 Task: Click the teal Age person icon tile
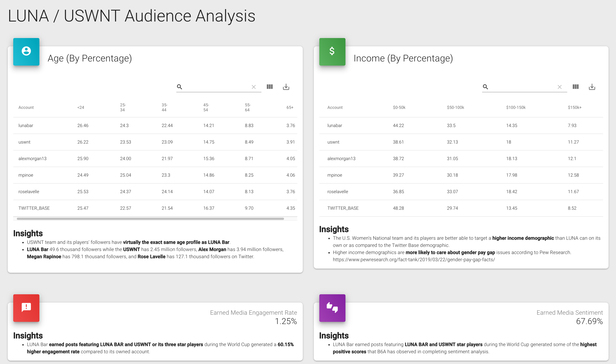coord(26,52)
